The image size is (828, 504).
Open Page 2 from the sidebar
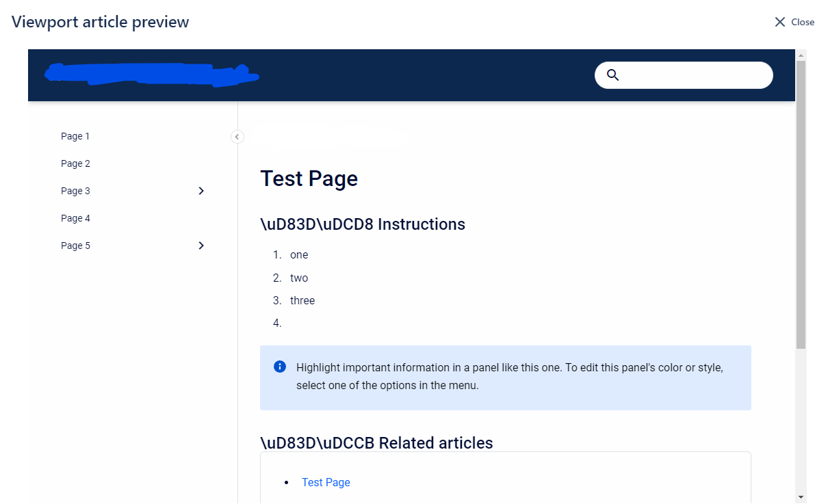click(75, 163)
